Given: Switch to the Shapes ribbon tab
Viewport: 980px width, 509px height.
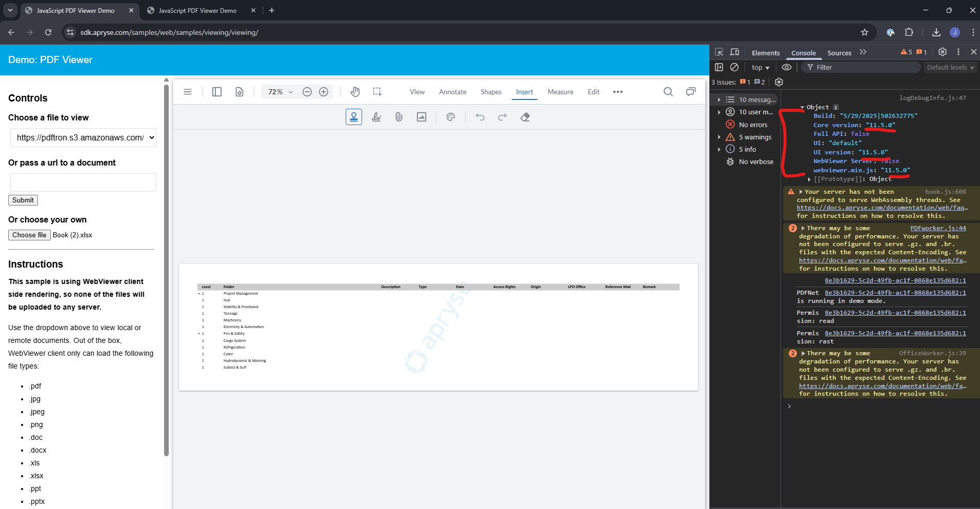Looking at the screenshot, I should tap(491, 92).
